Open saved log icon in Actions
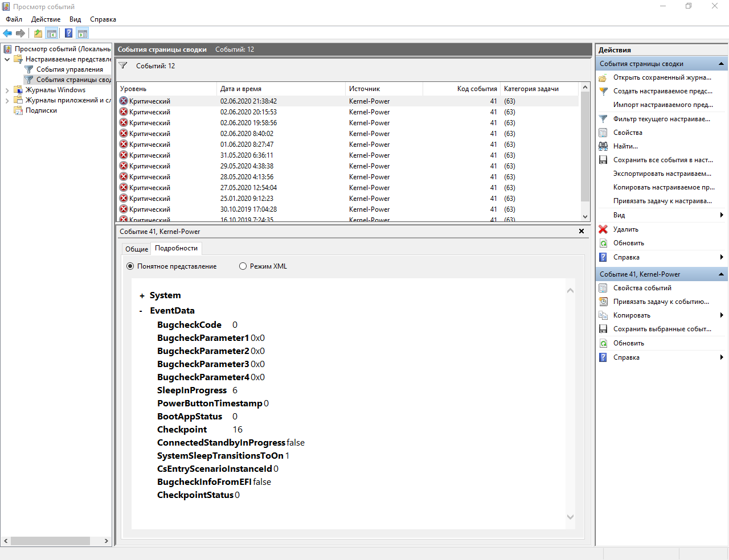Screen dimensions: 729x560 (x=603, y=77)
